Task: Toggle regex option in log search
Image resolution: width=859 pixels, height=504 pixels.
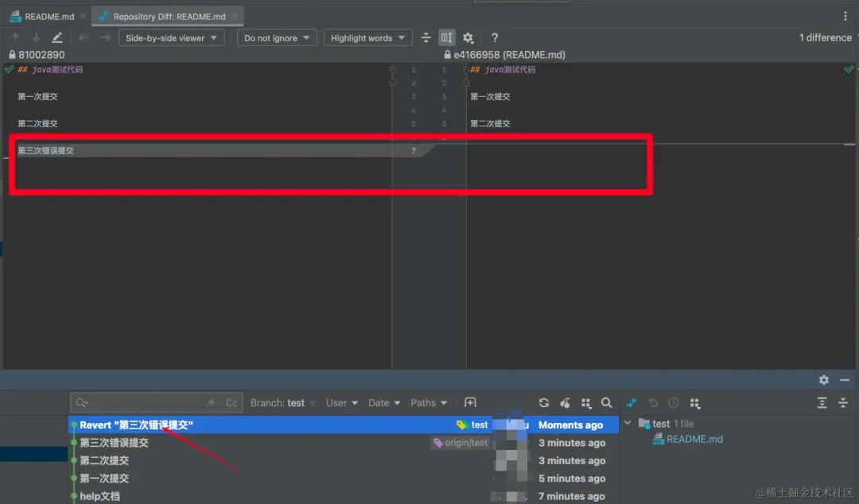Action: pyautogui.click(x=211, y=403)
